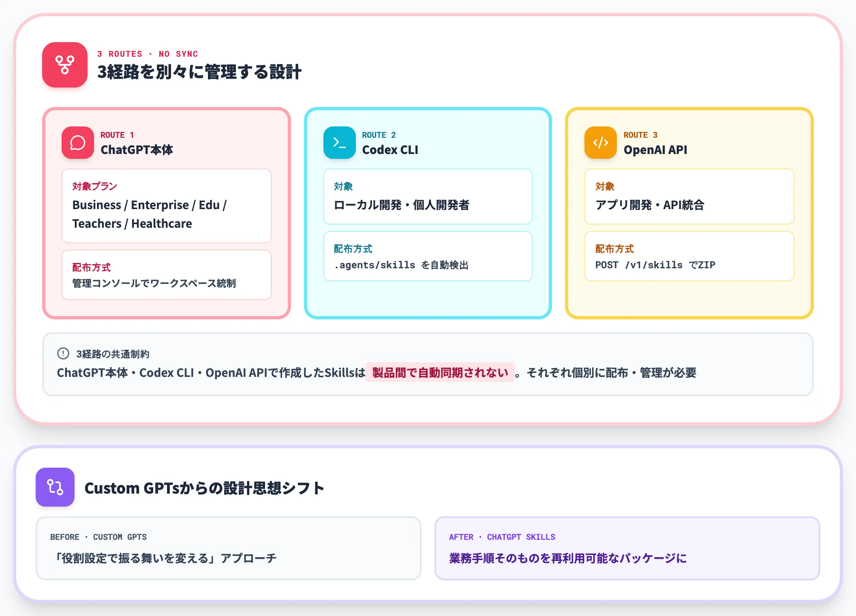This screenshot has height=616, width=856.
Task: Click '配布方式' label in the Codex CLI card
Action: [353, 249]
